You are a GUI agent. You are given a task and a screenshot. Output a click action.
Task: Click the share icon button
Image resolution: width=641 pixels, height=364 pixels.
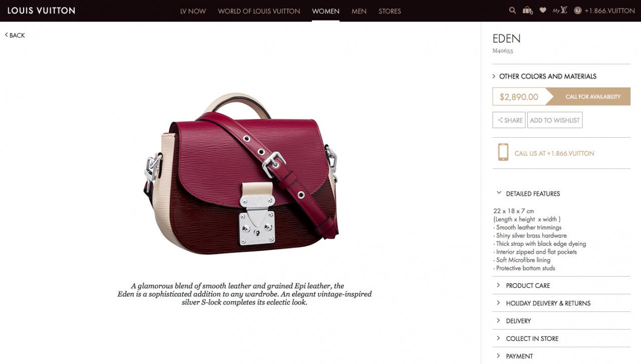click(x=509, y=120)
